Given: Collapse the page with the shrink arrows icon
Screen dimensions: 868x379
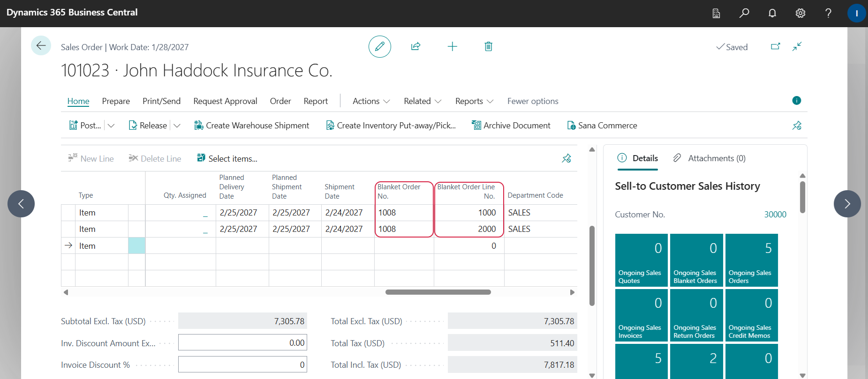Looking at the screenshot, I should 797,46.
